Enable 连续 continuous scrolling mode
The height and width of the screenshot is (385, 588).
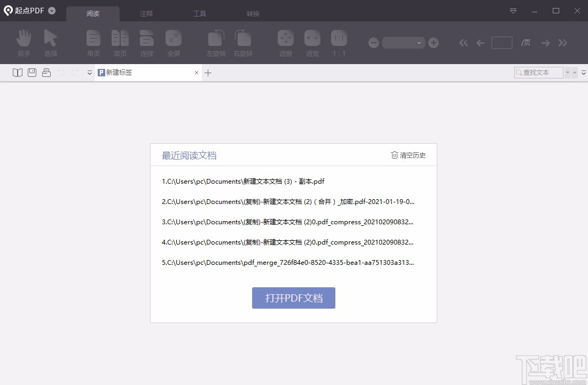tap(146, 43)
